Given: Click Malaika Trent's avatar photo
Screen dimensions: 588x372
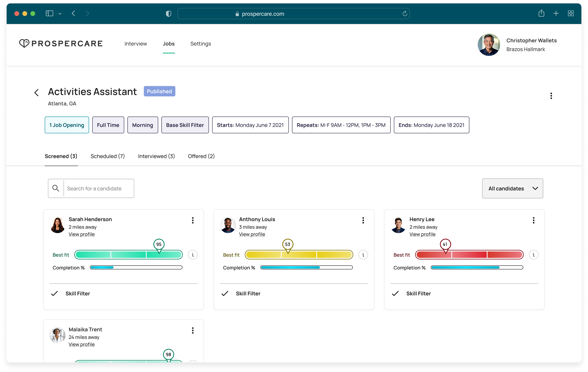Looking at the screenshot, I should point(57,335).
